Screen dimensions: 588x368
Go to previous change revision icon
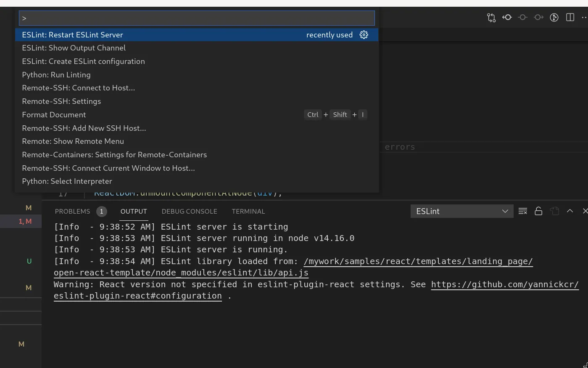(507, 18)
